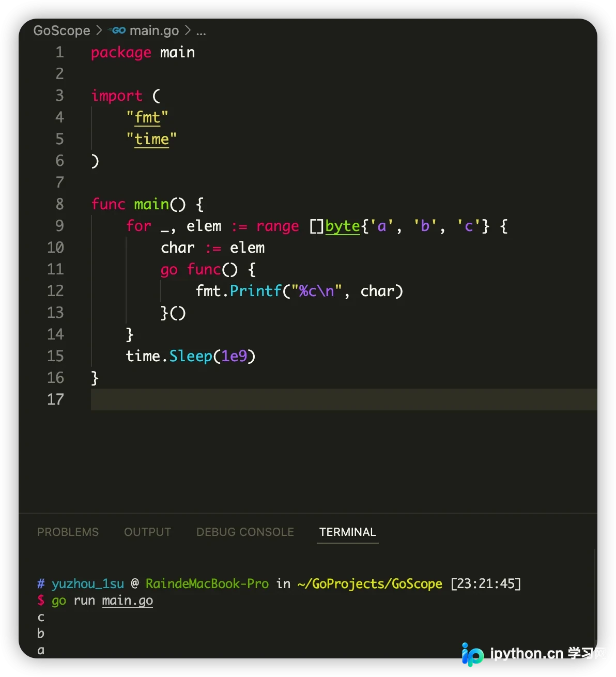Open the OUTPUT panel tab
Image resolution: width=616 pixels, height=677 pixels.
pyautogui.click(x=147, y=532)
